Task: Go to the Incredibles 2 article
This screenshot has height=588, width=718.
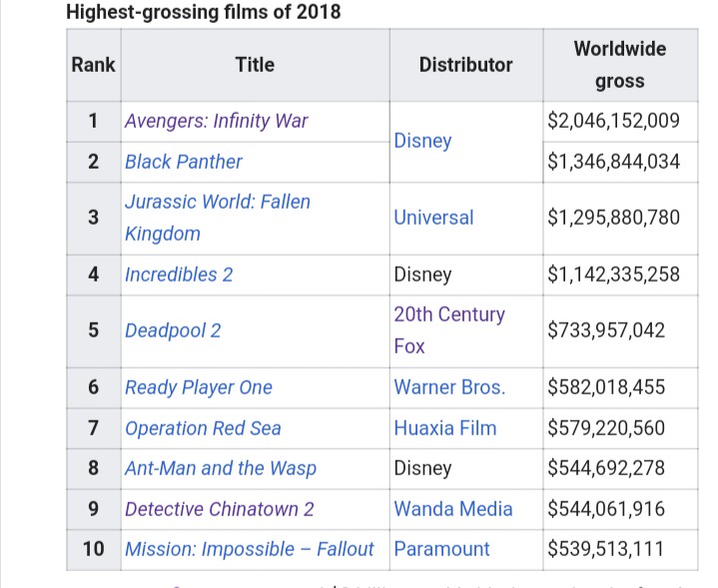Action: tap(178, 274)
